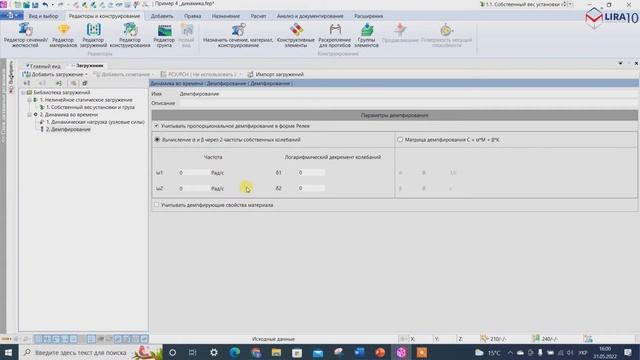Viewport: 640px width, 360px height.
Task: Click Назначить сечение, материал, конструирование
Action: click(238, 35)
